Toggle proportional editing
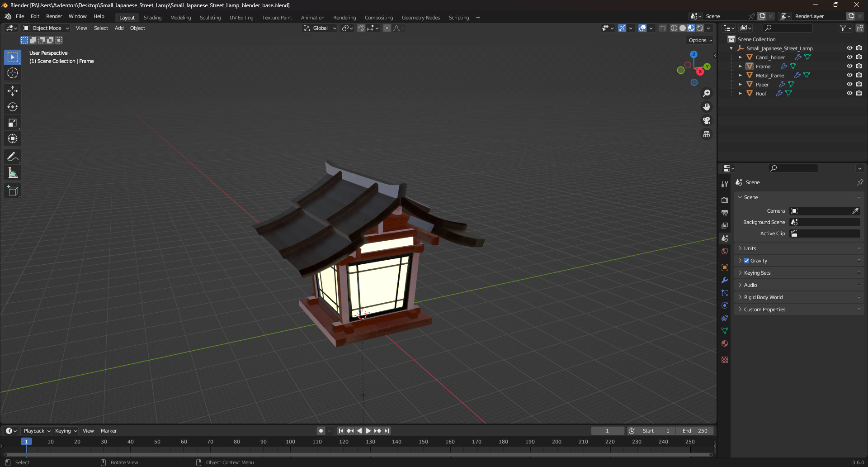 [387, 28]
